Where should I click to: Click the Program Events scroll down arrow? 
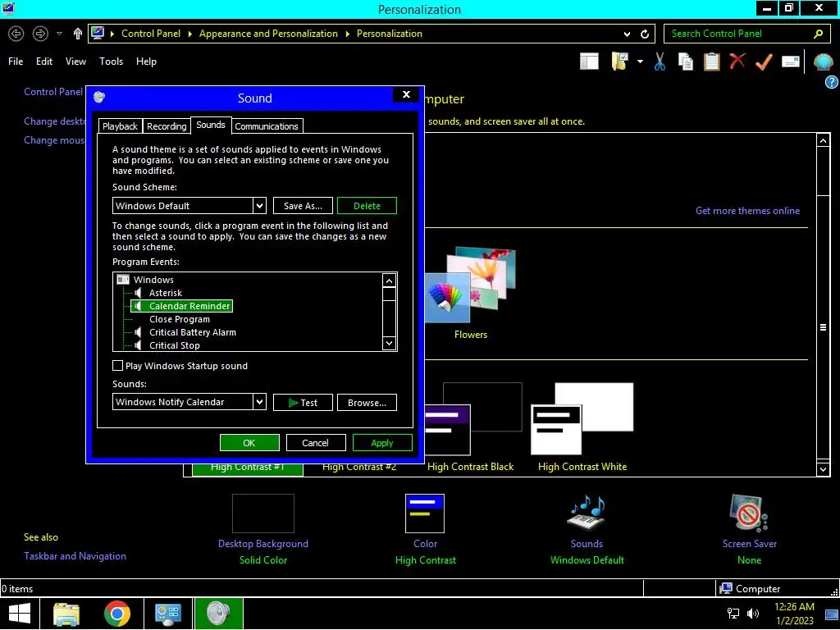390,344
